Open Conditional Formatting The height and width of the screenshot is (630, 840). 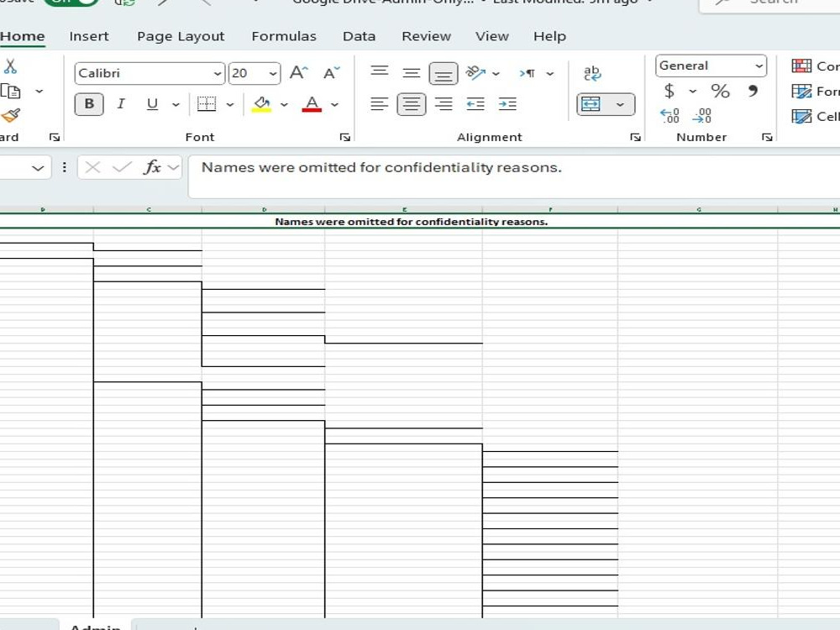pyautogui.click(x=815, y=66)
